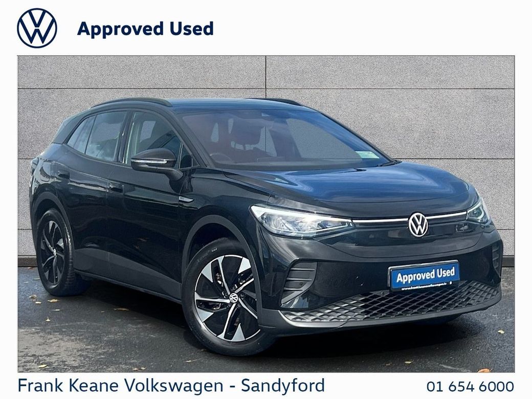Click the blue Approved Used number plate
This screenshot has width=532, height=399.
point(424,276)
